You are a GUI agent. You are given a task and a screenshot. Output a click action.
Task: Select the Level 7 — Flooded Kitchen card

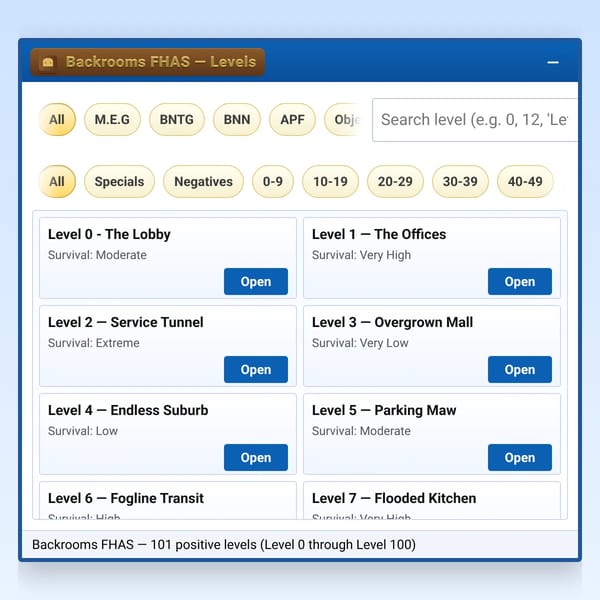[x=432, y=500]
